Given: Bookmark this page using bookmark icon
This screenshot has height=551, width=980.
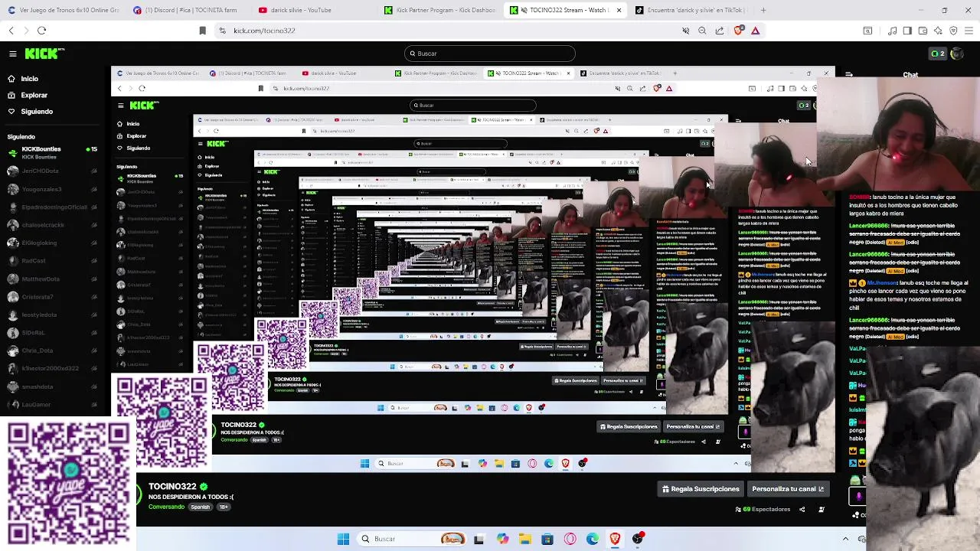Looking at the screenshot, I should (x=202, y=31).
